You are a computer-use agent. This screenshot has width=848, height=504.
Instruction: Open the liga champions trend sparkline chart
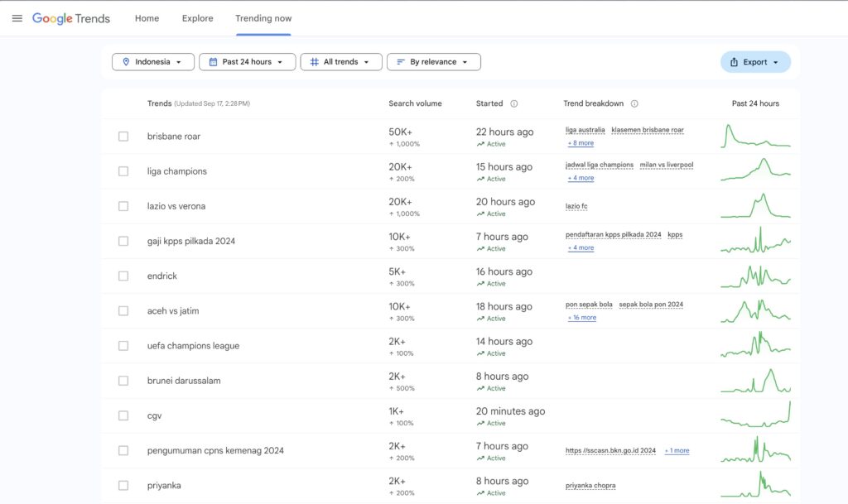755,170
